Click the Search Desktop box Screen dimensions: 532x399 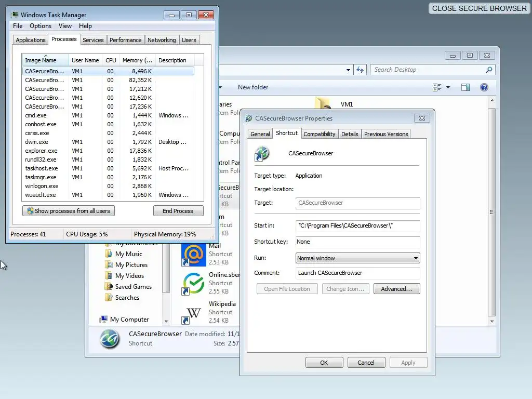coord(432,70)
